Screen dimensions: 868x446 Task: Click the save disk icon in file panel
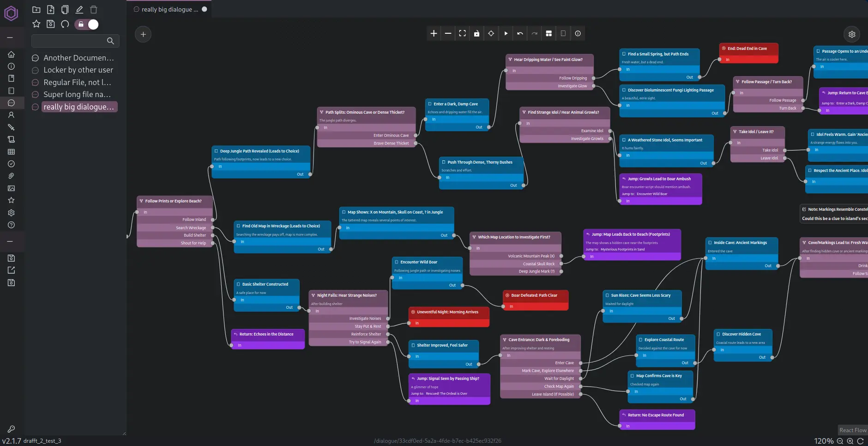tap(51, 24)
